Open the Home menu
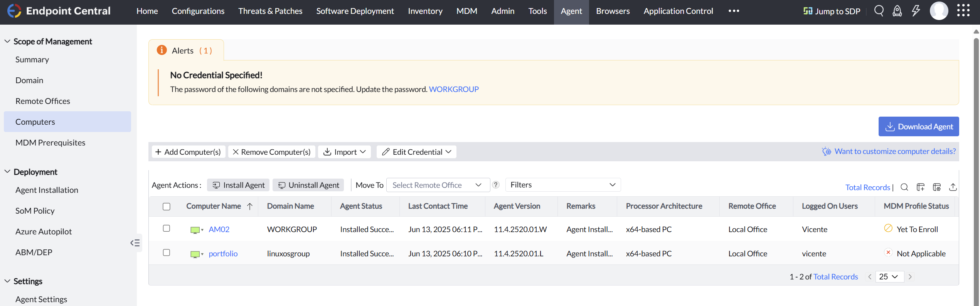Viewport: 980px width, 306px height. point(147,11)
